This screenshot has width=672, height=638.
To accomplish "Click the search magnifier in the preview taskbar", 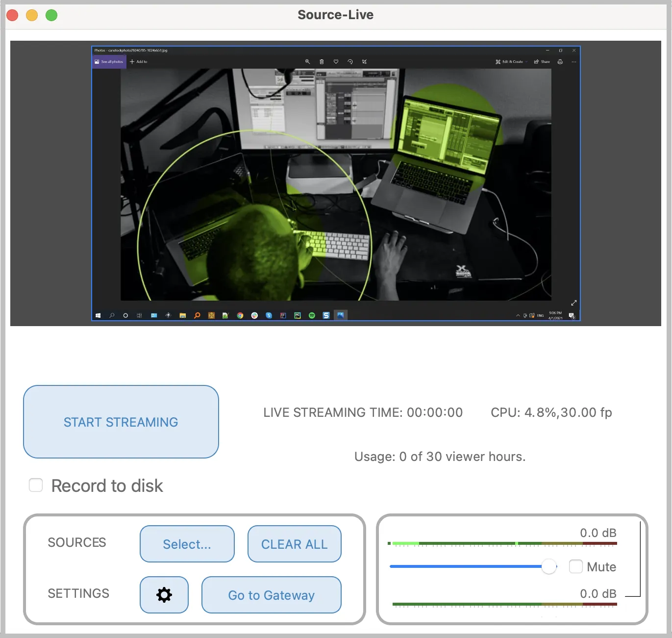I will pos(112,315).
